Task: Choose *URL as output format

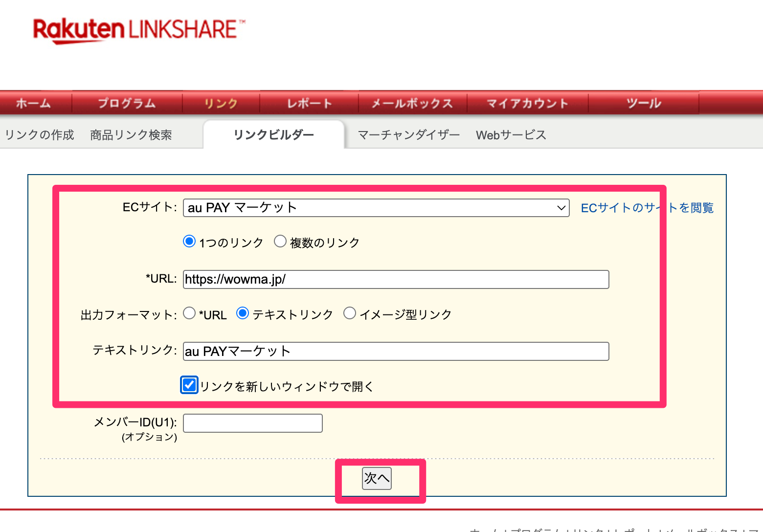Action: [189, 313]
